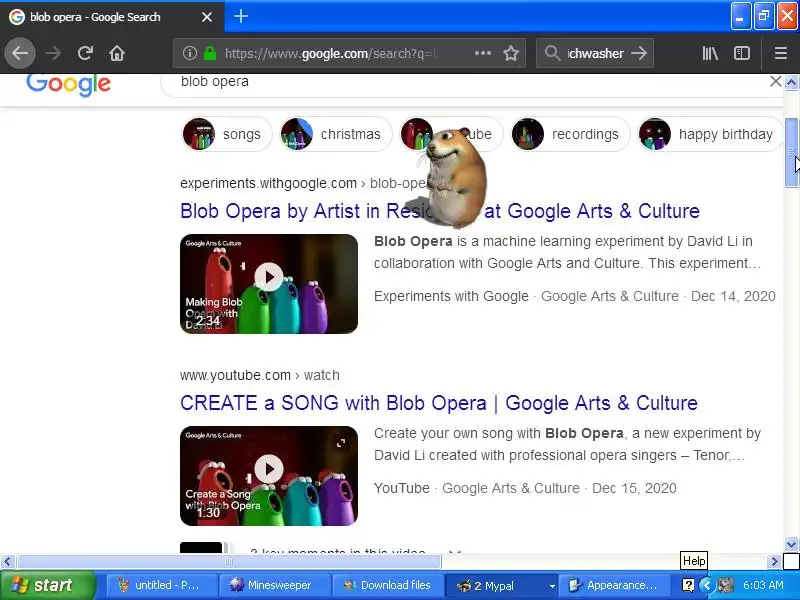Screen dimensions: 800x600
Task: Click the horizontal scrollbar left arrow
Action: (x=7, y=562)
